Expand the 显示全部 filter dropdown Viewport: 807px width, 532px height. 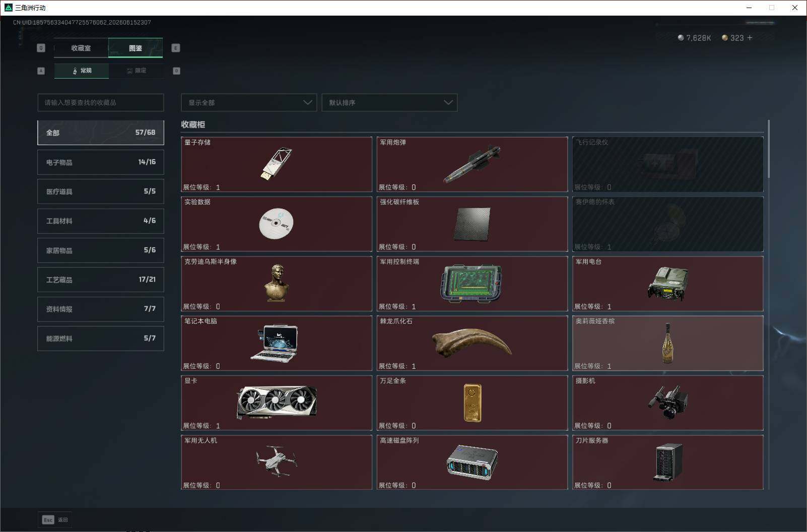click(249, 102)
